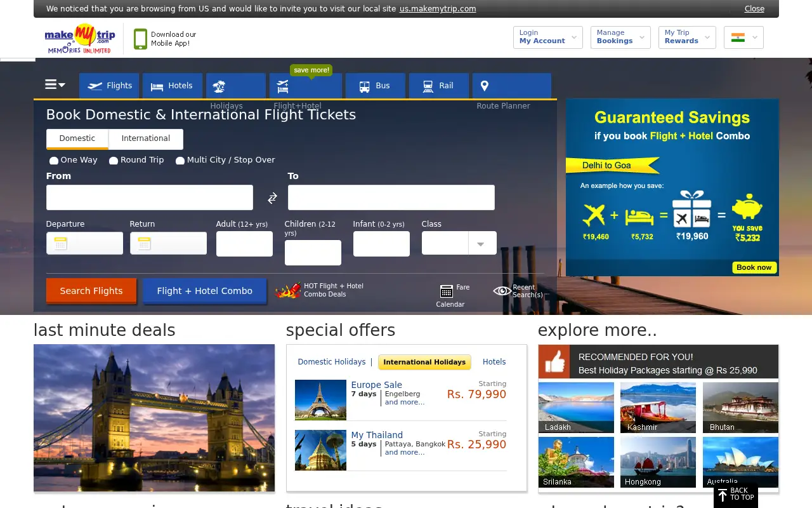812x508 pixels.
Task: Select the Domestic flights tab
Action: 77,139
